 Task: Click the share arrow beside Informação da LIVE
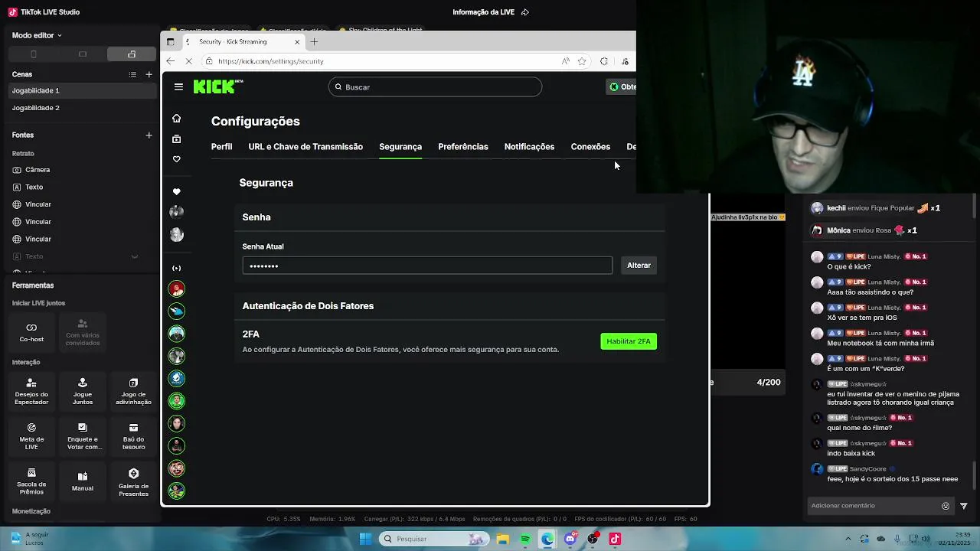(x=525, y=12)
